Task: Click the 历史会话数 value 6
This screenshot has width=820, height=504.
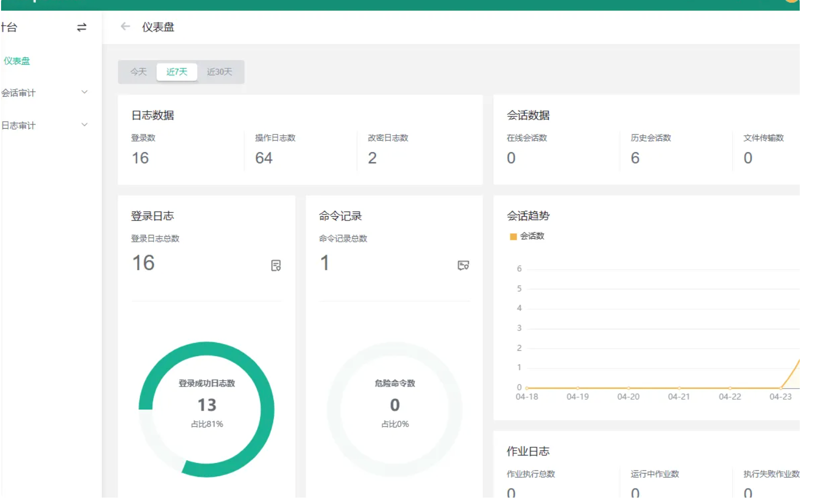Action: [x=635, y=158]
